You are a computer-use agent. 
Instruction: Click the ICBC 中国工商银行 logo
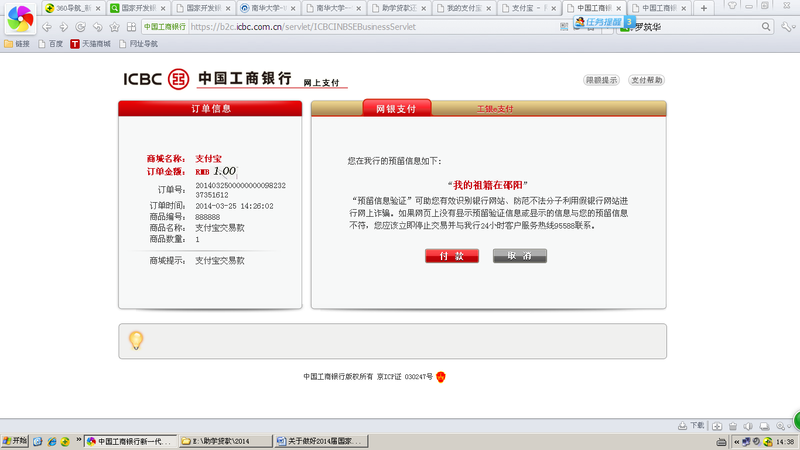tap(208, 79)
